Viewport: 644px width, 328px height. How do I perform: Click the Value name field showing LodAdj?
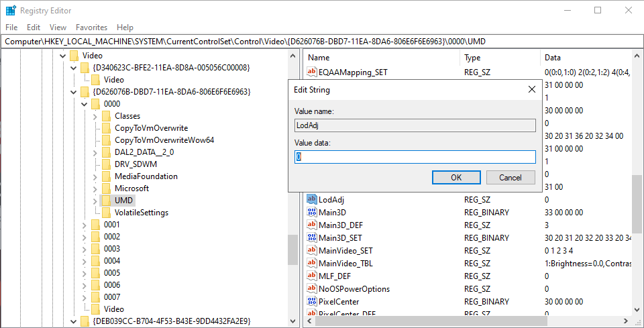415,125
